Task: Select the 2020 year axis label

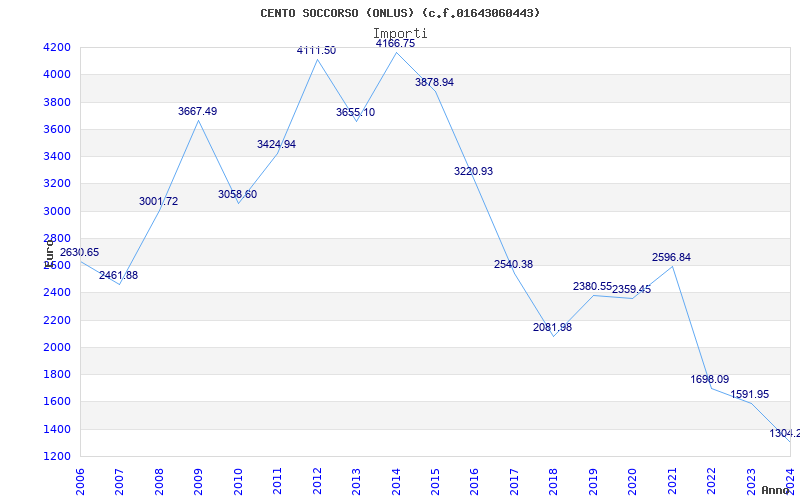Action: coord(633,482)
